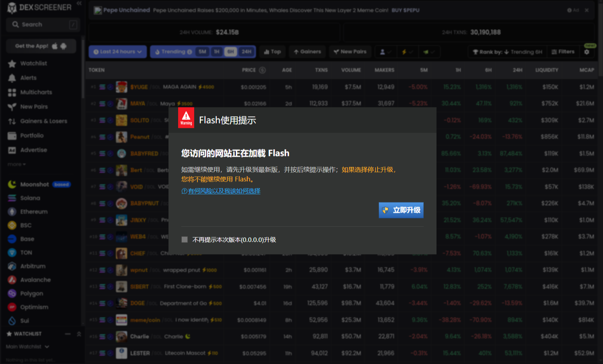Screen dimensions: 603x364
Task: Open the Charlie token row
Action: [x=341, y=336]
